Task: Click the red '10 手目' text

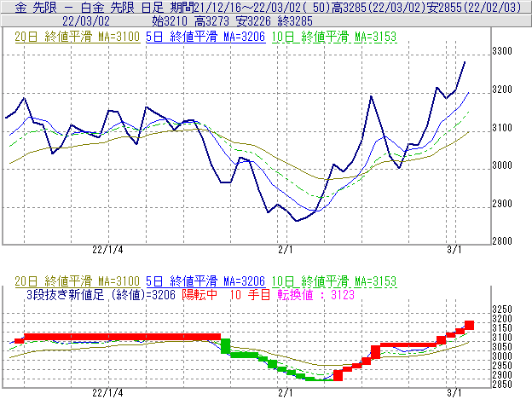Action: coord(250,294)
